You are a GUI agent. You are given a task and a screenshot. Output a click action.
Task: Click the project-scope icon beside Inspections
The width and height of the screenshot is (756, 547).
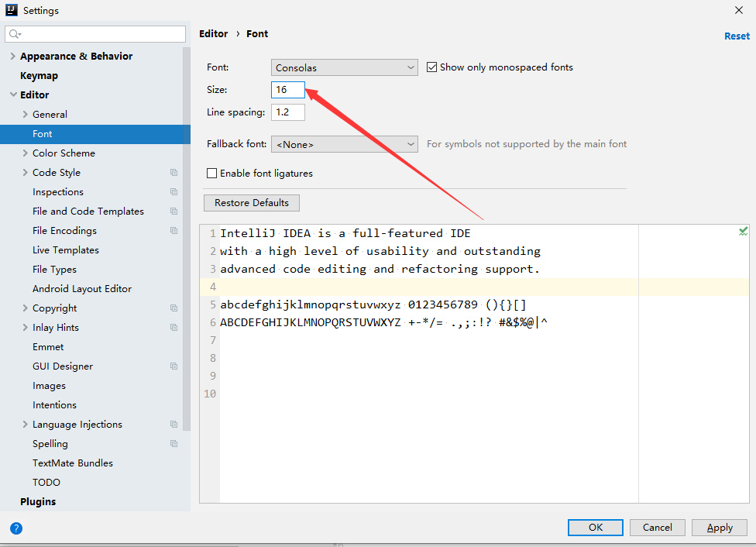174,192
